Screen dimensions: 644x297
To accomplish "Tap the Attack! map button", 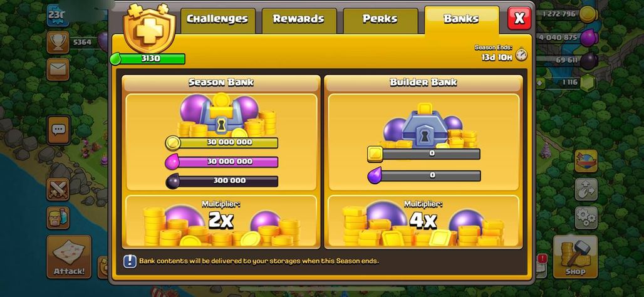I will click(69, 257).
